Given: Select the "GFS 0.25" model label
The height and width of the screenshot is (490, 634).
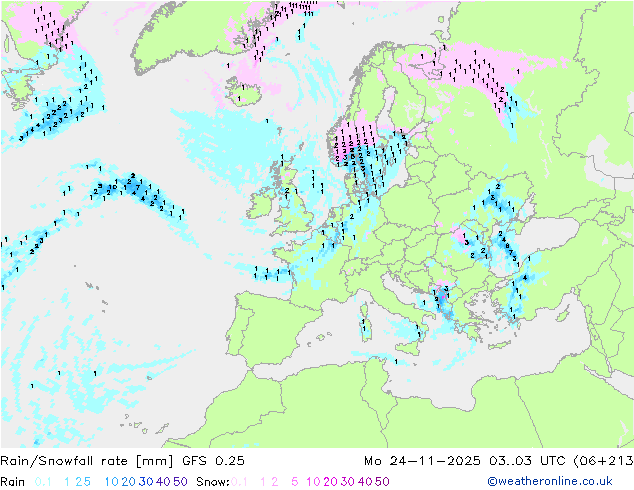Looking at the screenshot, I should pos(213,461).
